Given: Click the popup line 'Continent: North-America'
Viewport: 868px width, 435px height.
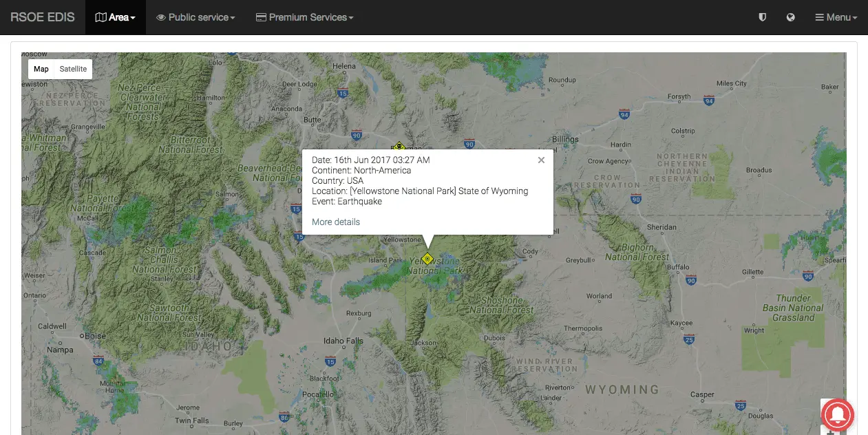Looking at the screenshot, I should click(x=361, y=170).
